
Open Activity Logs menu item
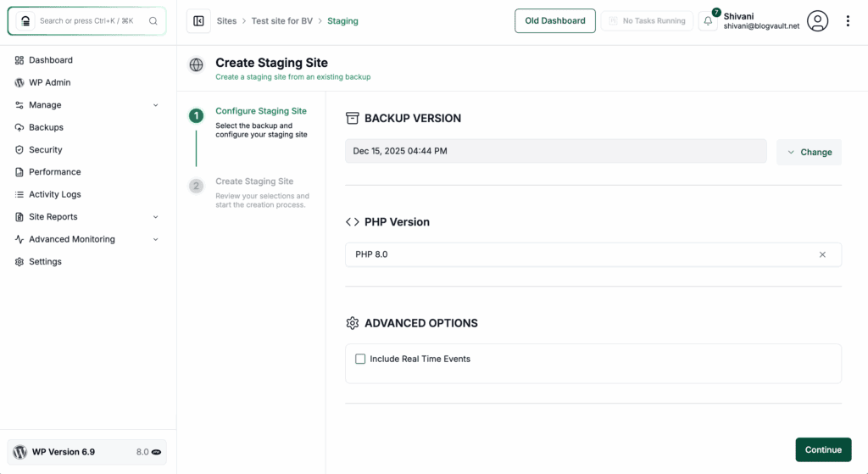coord(55,194)
